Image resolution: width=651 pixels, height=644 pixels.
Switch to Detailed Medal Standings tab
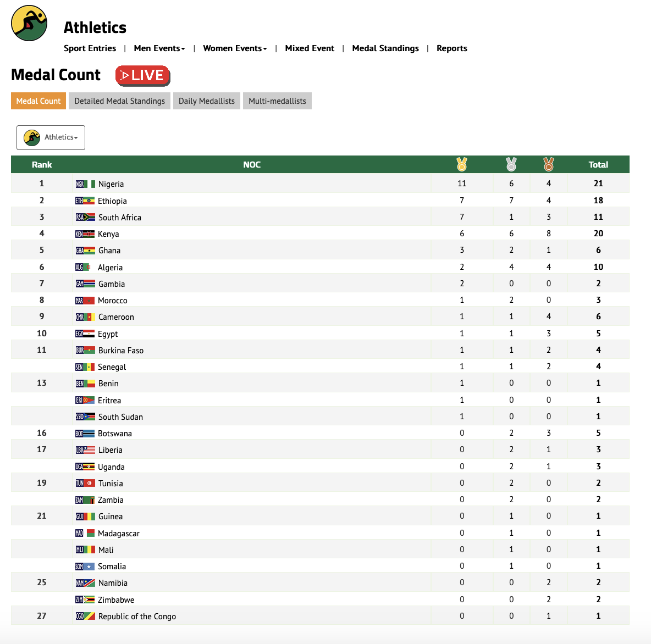click(119, 101)
